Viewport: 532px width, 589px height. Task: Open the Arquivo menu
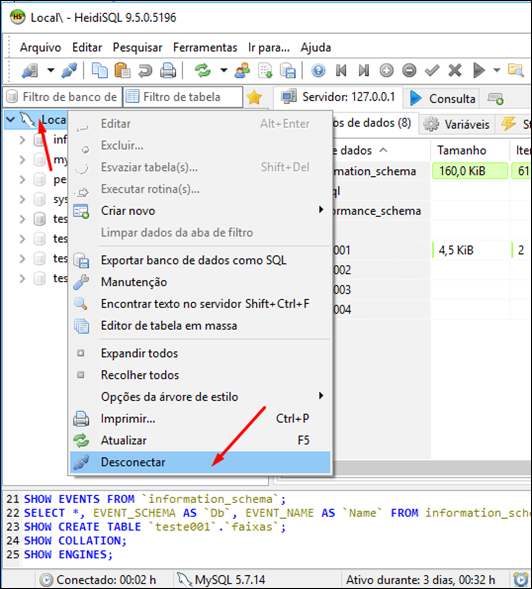coord(41,47)
